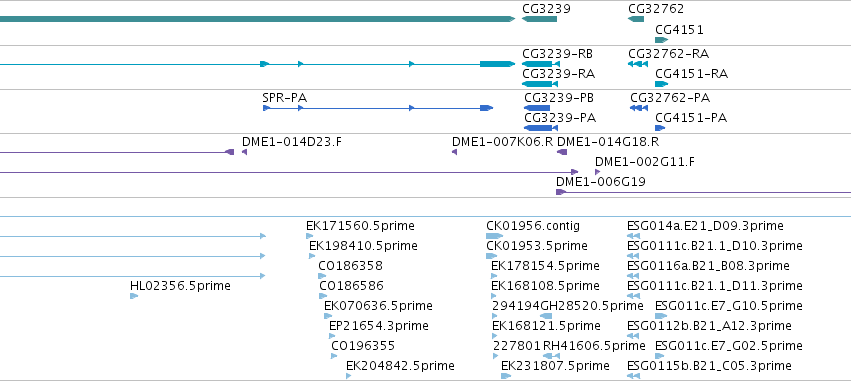Select the CG4151-PA protein glyph

pyautogui.click(x=660, y=128)
